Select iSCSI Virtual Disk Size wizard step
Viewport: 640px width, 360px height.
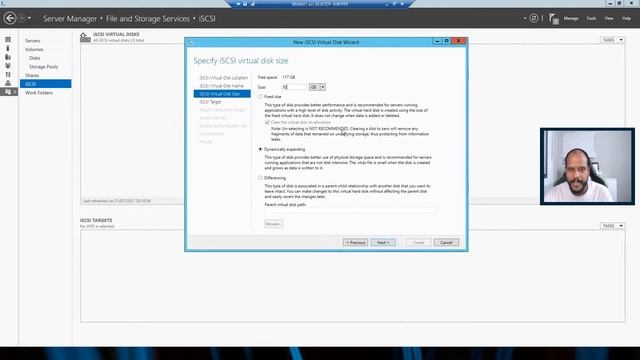222,94
